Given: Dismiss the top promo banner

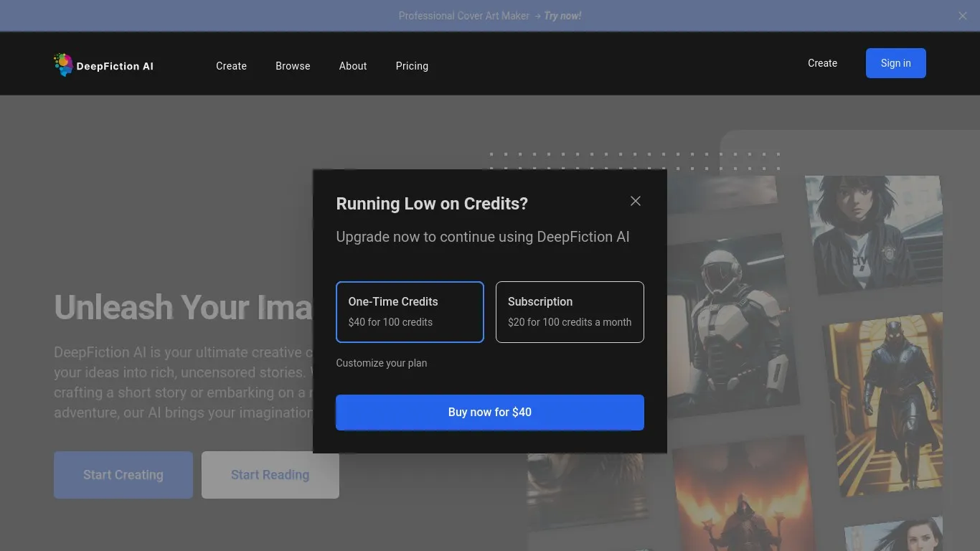Looking at the screenshot, I should pos(962,16).
